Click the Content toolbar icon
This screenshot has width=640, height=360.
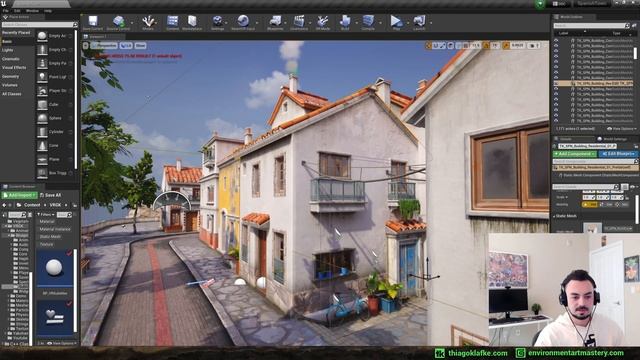click(172, 20)
